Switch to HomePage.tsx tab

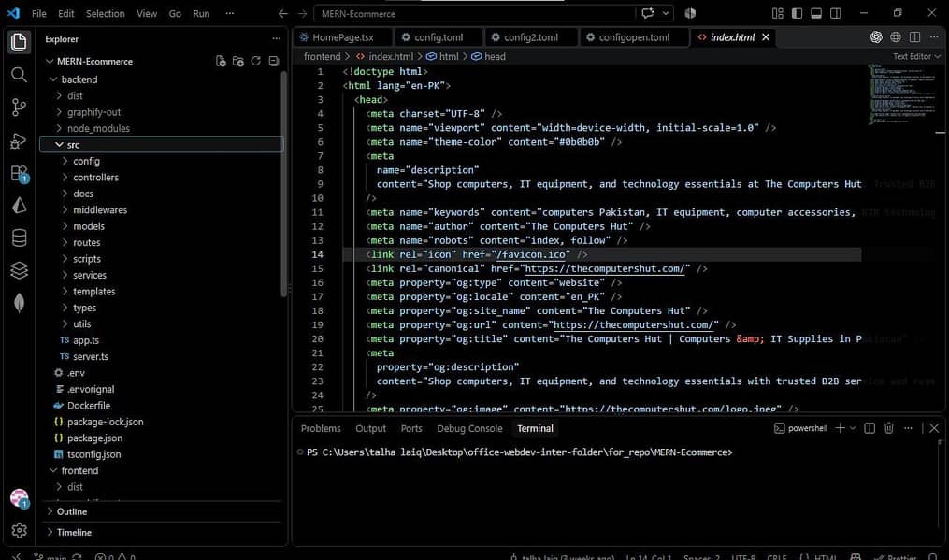[342, 37]
